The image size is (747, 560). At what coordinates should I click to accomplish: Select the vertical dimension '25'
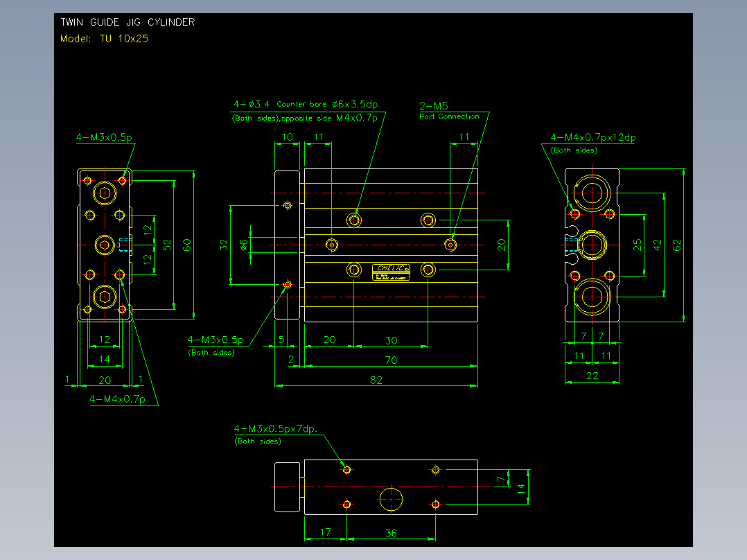(x=637, y=245)
